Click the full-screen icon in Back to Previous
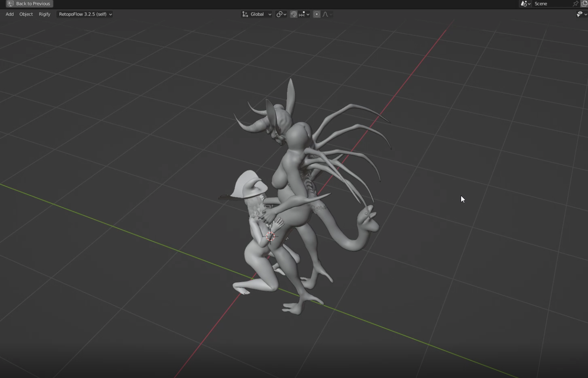Viewport: 588px width, 378px height. point(10,4)
